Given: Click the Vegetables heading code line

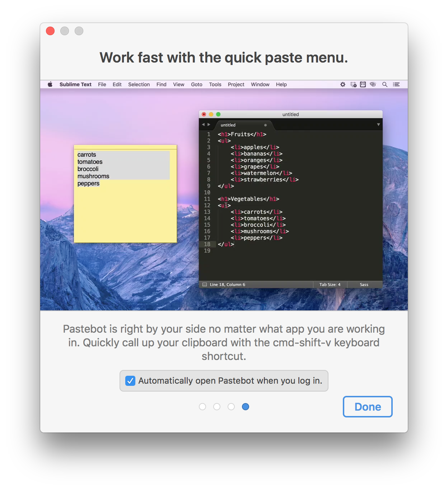Looking at the screenshot, I should tap(248, 199).
